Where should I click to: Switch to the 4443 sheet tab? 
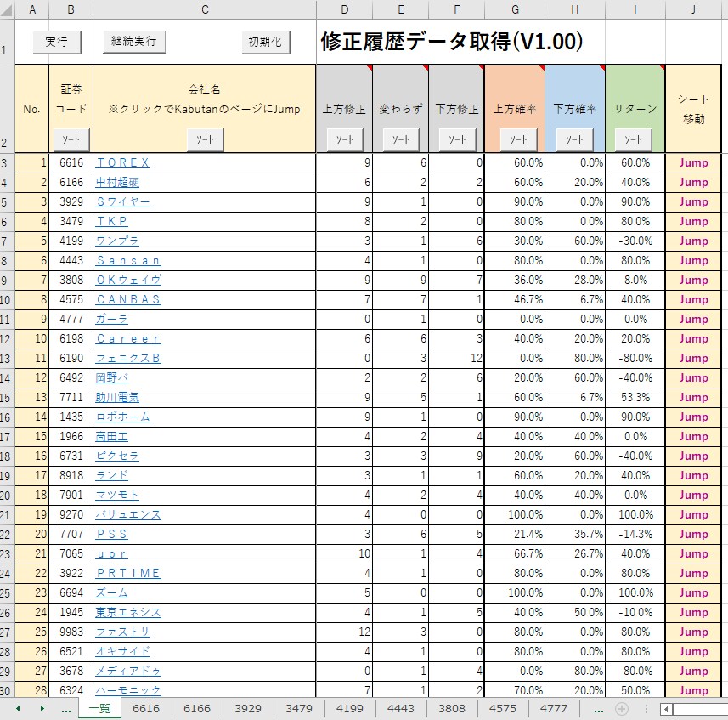[x=401, y=709]
